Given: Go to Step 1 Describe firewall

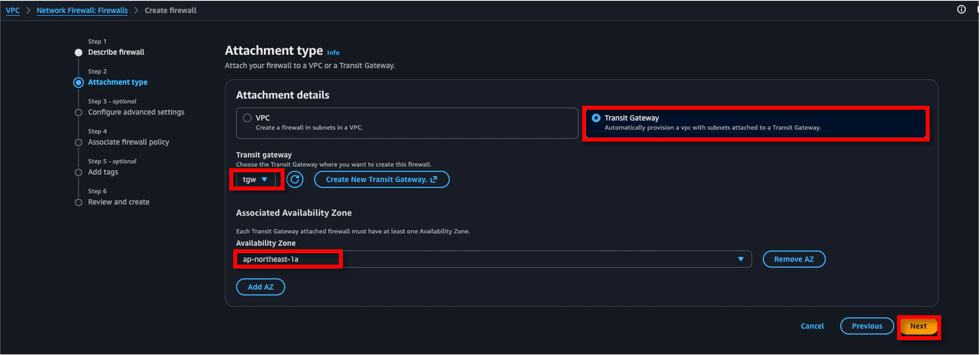Looking at the screenshot, I should (x=116, y=52).
